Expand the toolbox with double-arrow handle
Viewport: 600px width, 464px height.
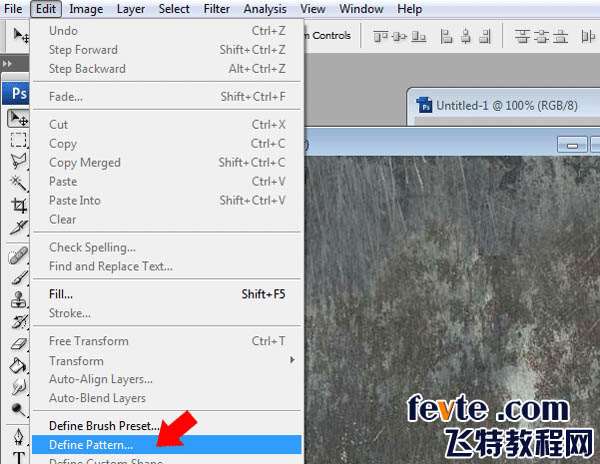[8, 63]
